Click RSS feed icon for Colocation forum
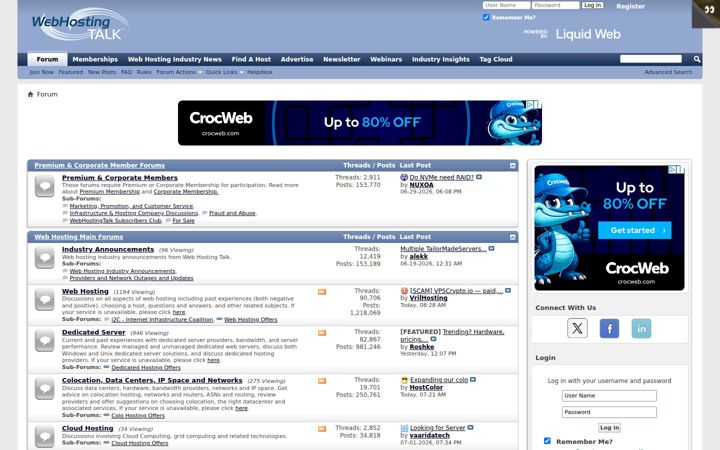The height and width of the screenshot is (450, 720). 322,381
